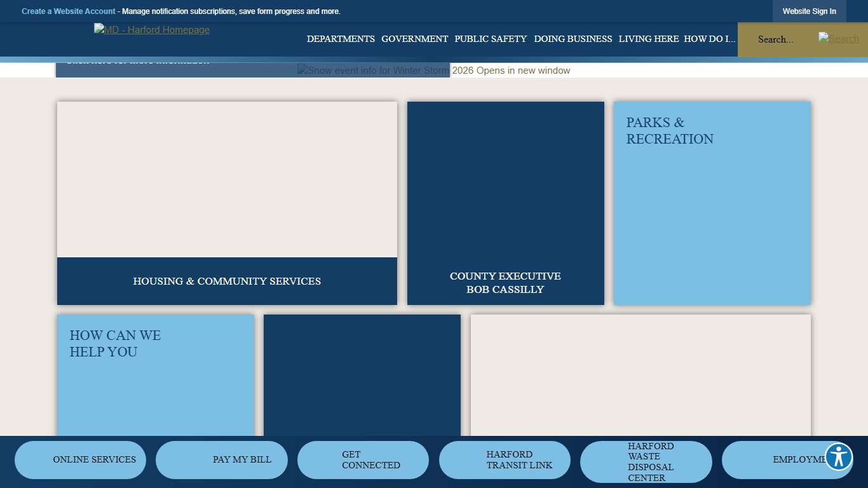
Task: Open the Government menu
Action: pos(414,39)
